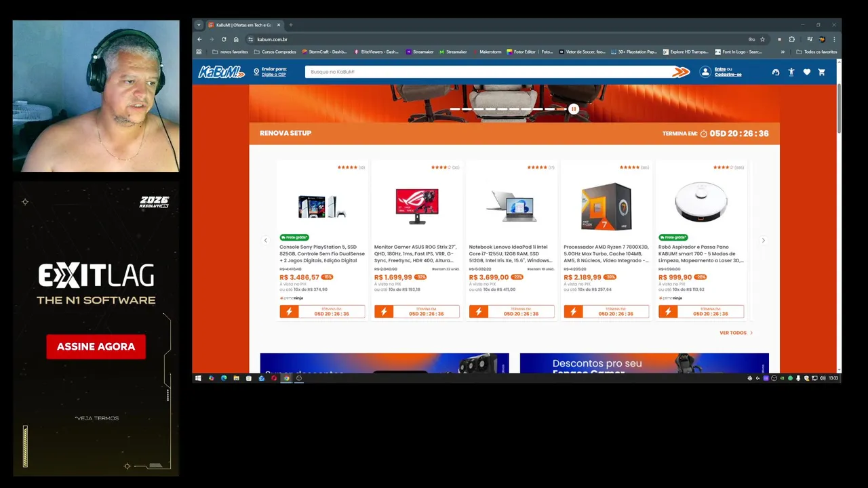Click the Busque no KaBuM! search field
Viewport: 868px width, 488px height.
487,72
